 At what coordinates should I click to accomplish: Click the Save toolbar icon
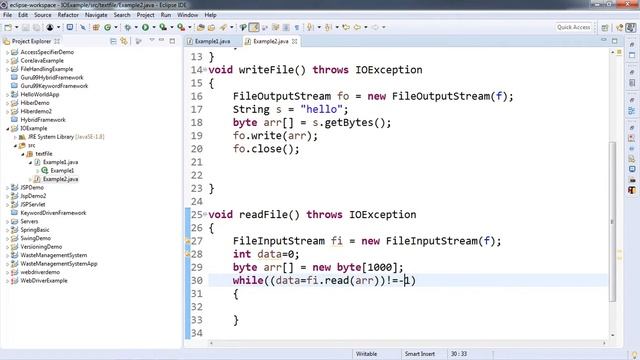pos(25,27)
